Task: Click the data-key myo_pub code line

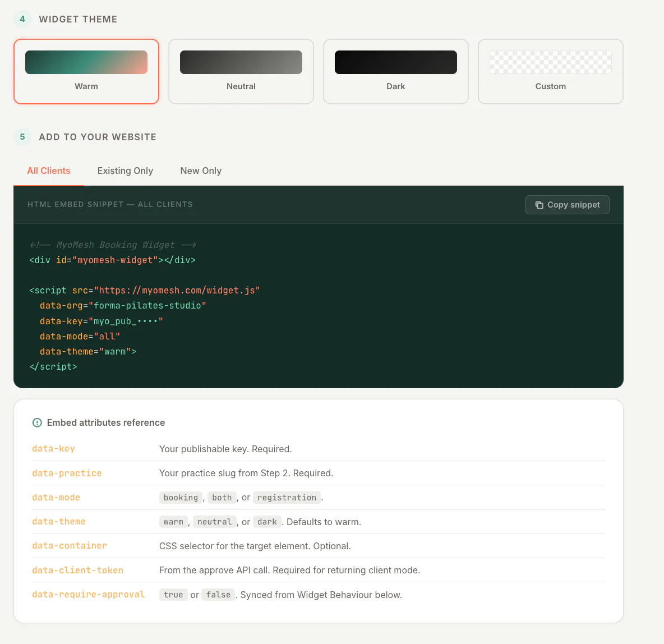Action: click(101, 321)
